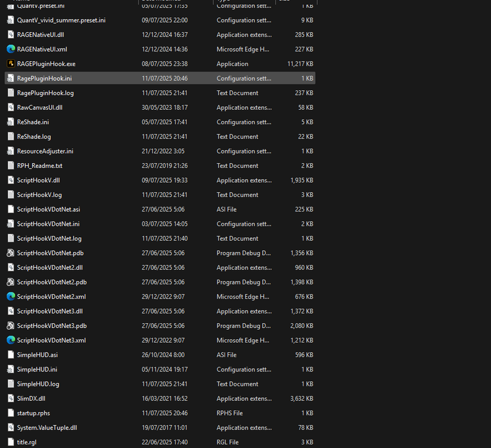Click the ScriptHookVDotNet2.xml Edge icon
Image resolution: width=491 pixels, height=448 pixels.
tap(11, 296)
